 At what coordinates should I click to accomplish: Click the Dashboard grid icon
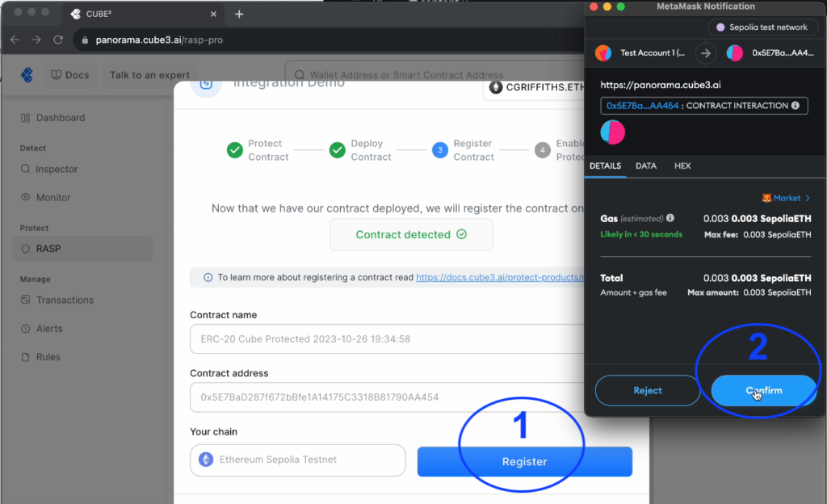coord(25,118)
